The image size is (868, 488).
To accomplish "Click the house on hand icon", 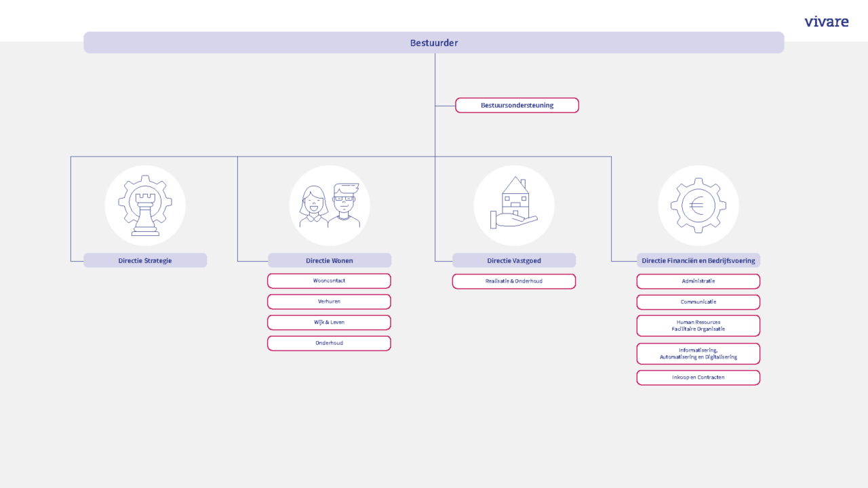I will pyautogui.click(x=514, y=205).
